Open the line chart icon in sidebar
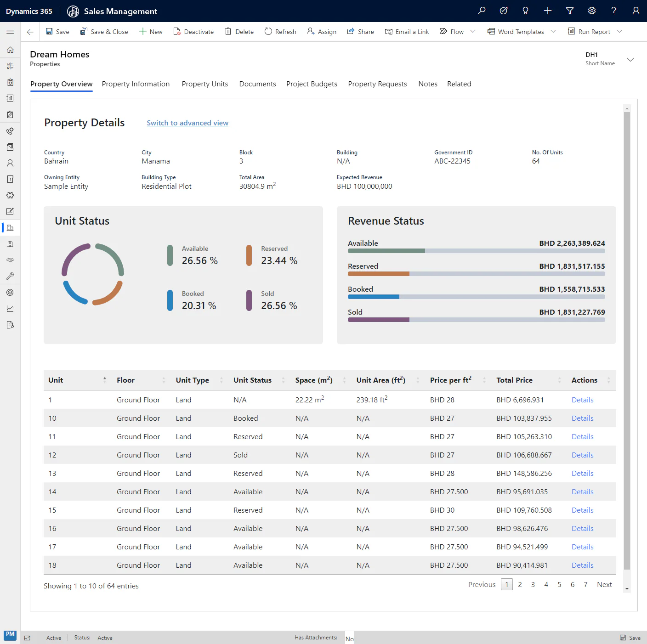This screenshot has width=647, height=644. click(10, 309)
